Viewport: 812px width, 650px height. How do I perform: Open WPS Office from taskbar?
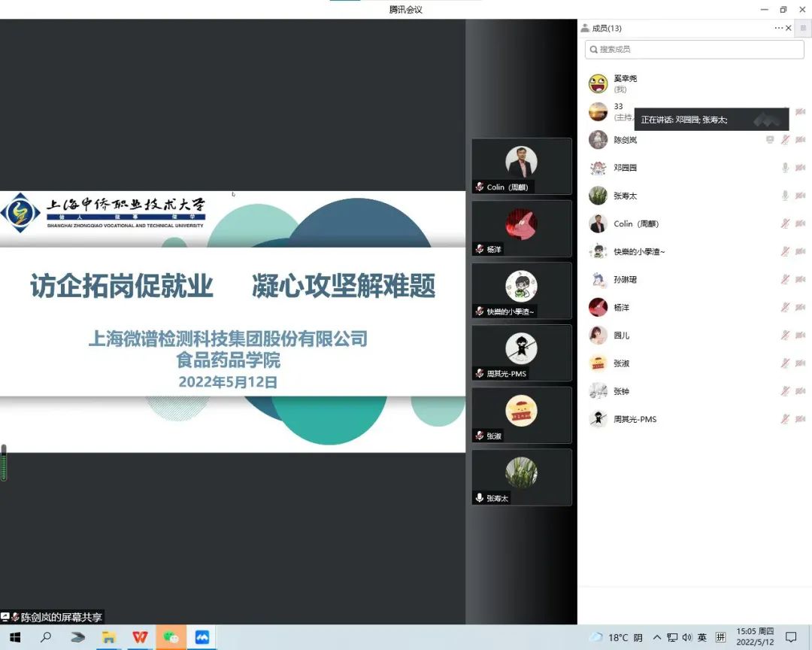[140, 637]
